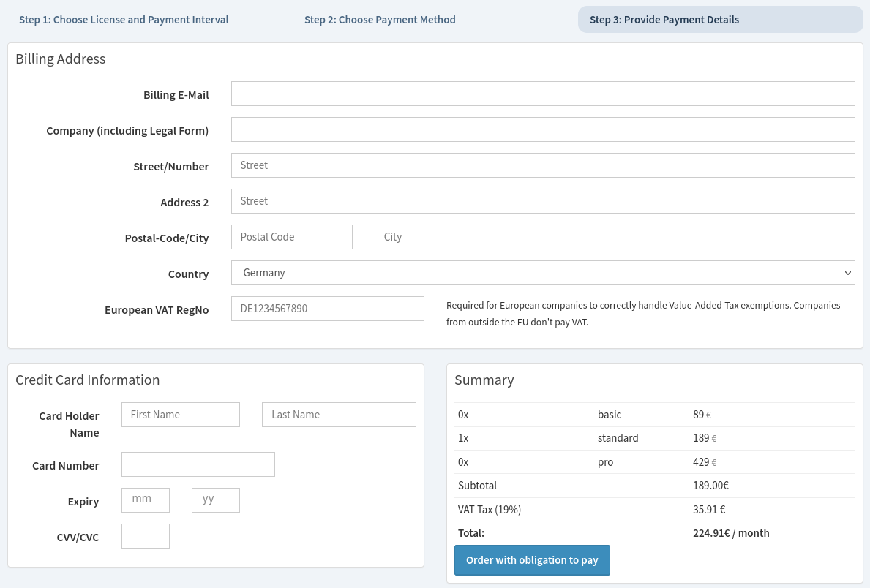Click the pro price 429 €
Viewport: 870px width, 588px height.
click(705, 462)
